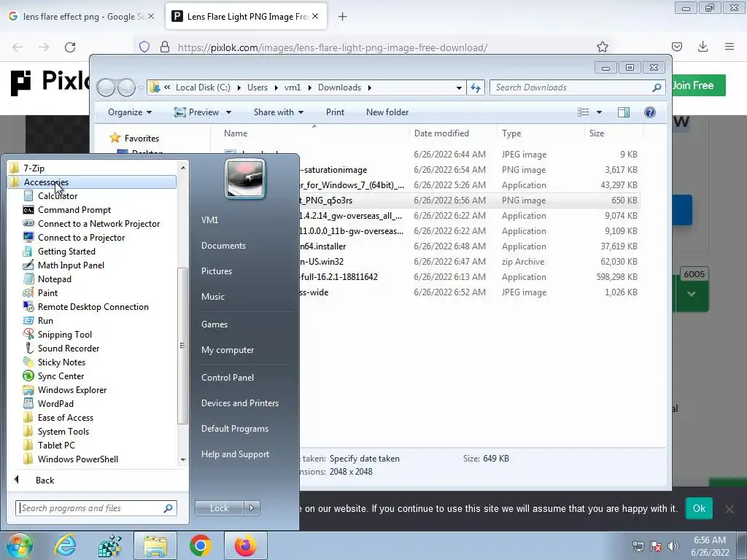The width and height of the screenshot is (747, 560).
Task: Click the Lock button
Action: (219, 508)
